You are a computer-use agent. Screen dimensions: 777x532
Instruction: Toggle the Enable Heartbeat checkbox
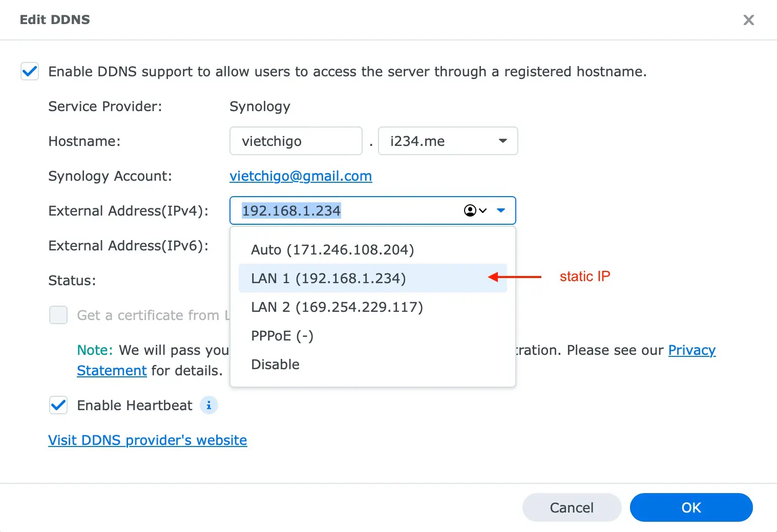click(x=58, y=406)
